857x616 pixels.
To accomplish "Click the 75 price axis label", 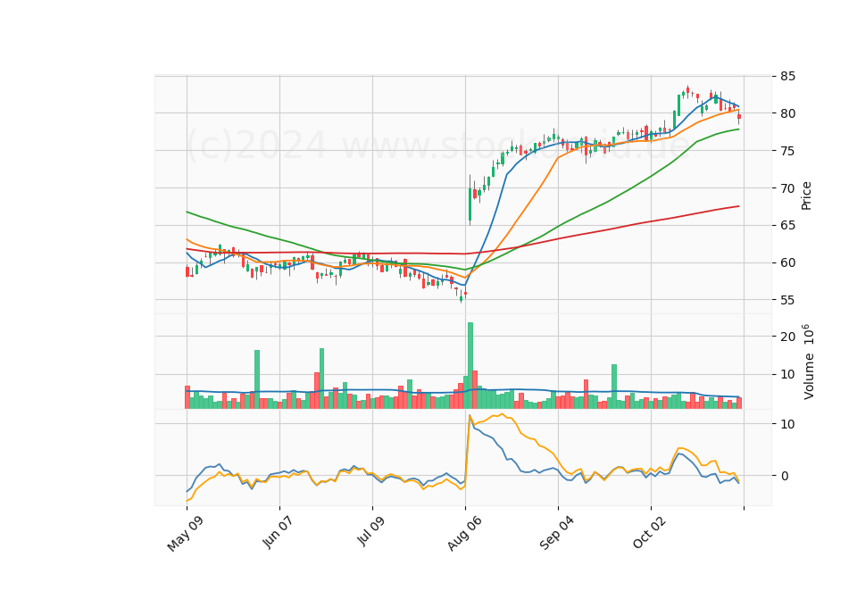I will 787,151.
